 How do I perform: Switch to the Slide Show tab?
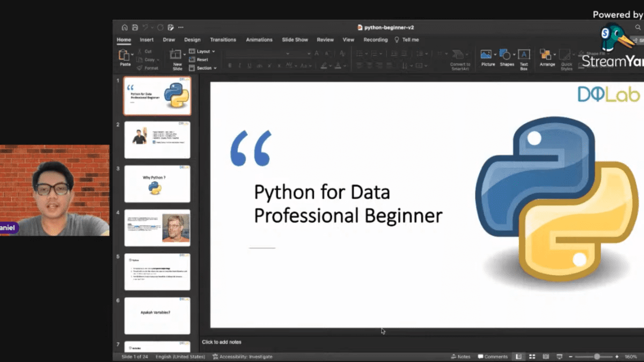tap(295, 40)
